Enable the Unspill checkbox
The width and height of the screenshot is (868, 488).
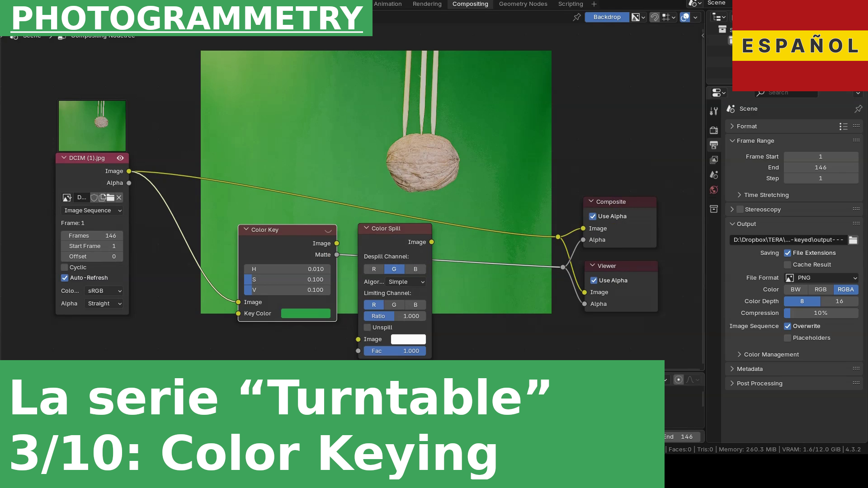click(x=368, y=328)
